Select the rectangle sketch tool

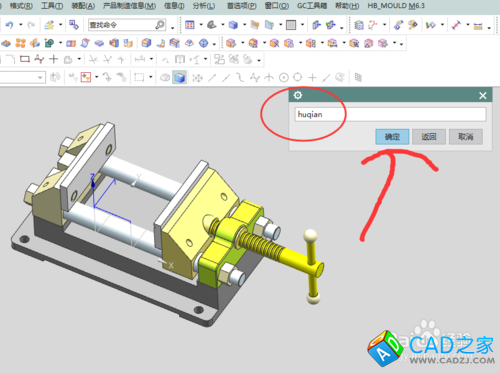(25, 59)
